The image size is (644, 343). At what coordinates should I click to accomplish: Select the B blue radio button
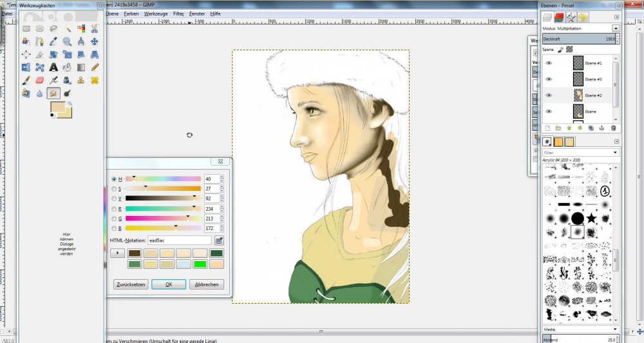point(114,229)
